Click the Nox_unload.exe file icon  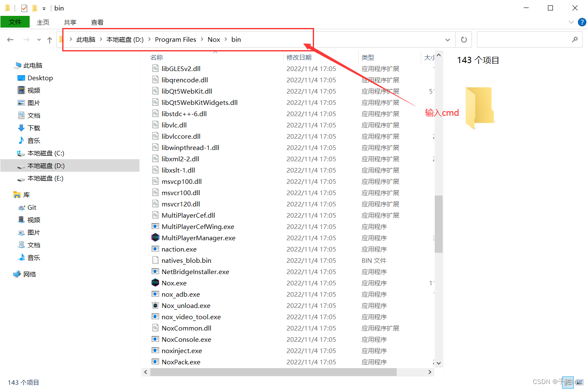tap(155, 305)
